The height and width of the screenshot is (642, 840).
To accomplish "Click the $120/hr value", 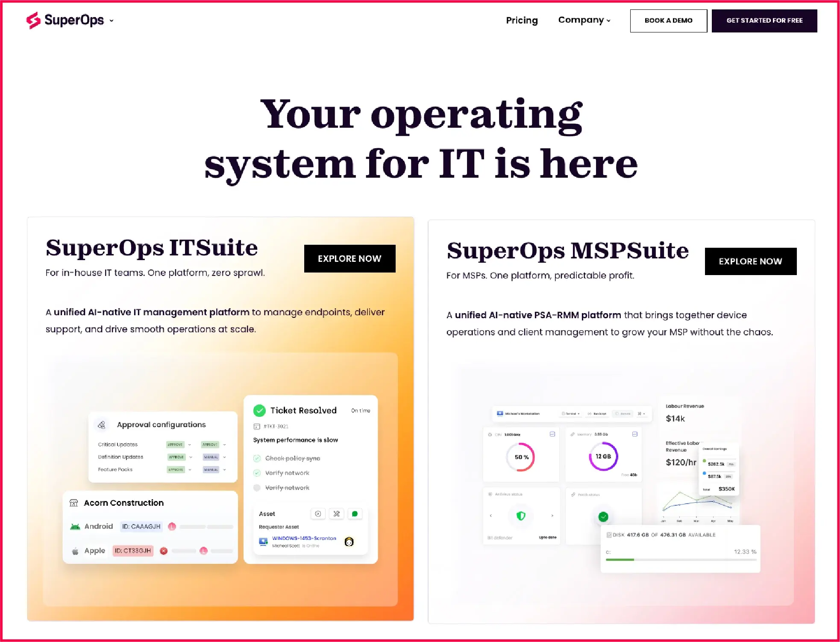I will [681, 462].
